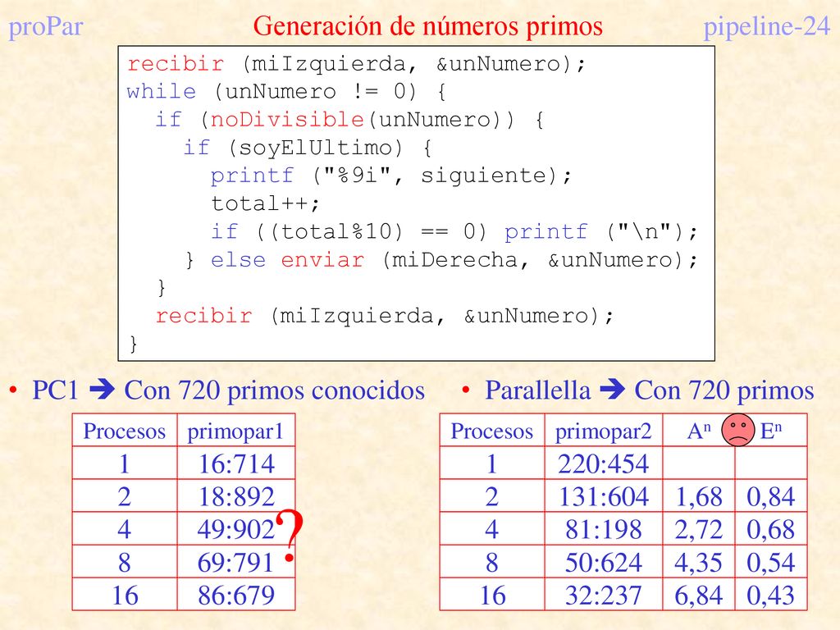Click the 0,68 efficiency cell
Image resolution: width=840 pixels, height=630 pixels.
coord(771,529)
